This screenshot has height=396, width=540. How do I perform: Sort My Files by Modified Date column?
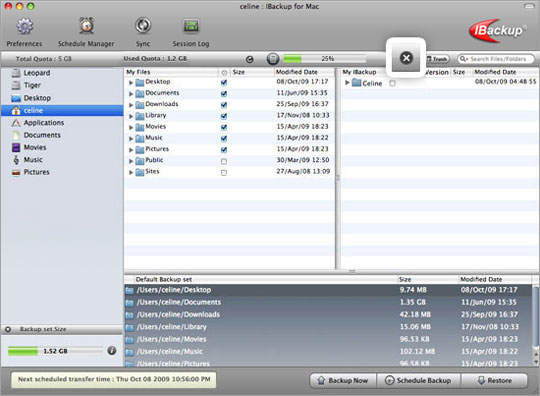click(304, 72)
